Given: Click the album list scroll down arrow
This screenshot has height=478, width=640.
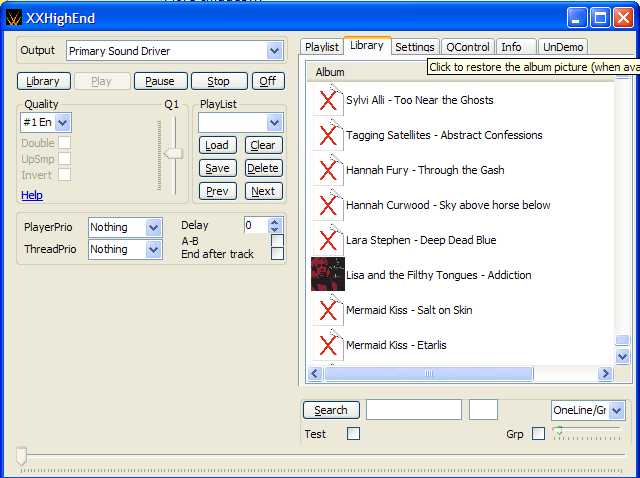Looking at the screenshot, I should click(x=622, y=357).
